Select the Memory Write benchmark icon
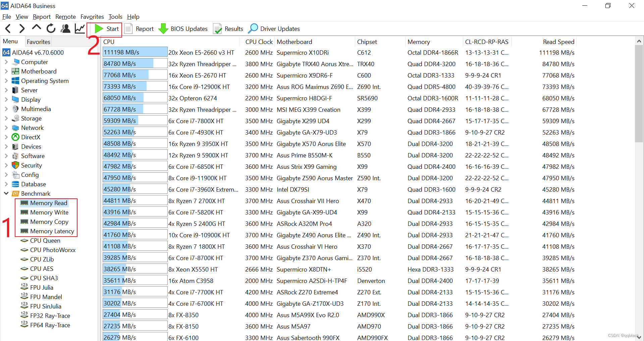This screenshot has width=644, height=341. click(24, 212)
